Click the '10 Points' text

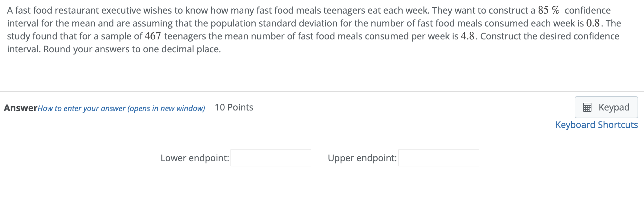point(234,107)
